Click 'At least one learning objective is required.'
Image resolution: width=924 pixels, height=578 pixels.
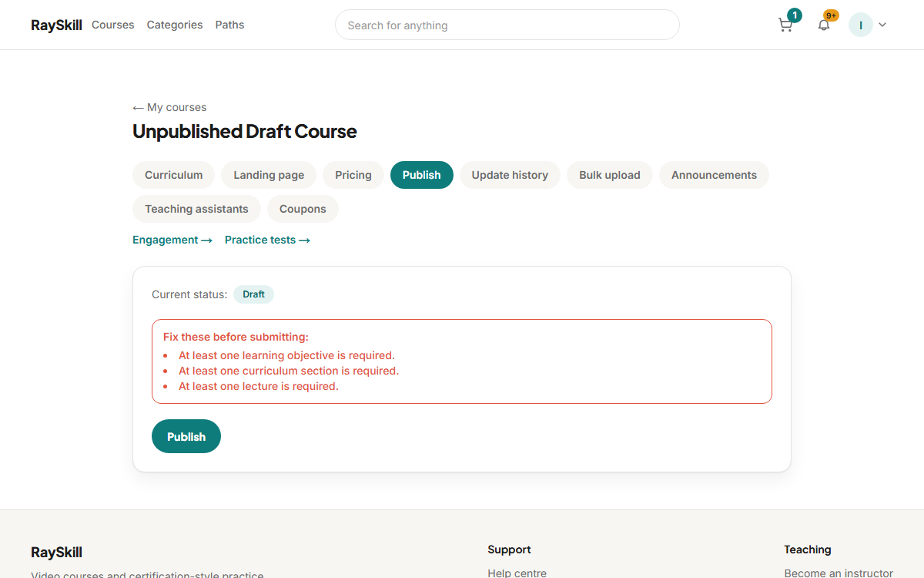[x=286, y=355]
